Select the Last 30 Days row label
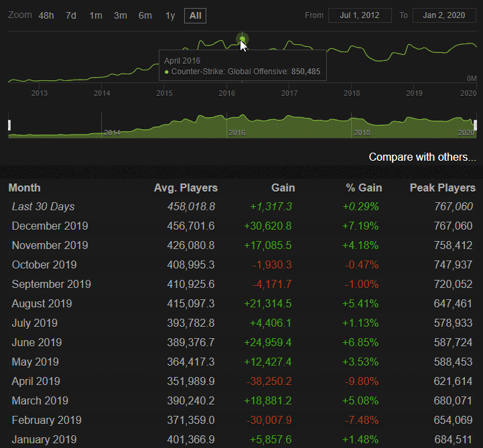 [43, 207]
